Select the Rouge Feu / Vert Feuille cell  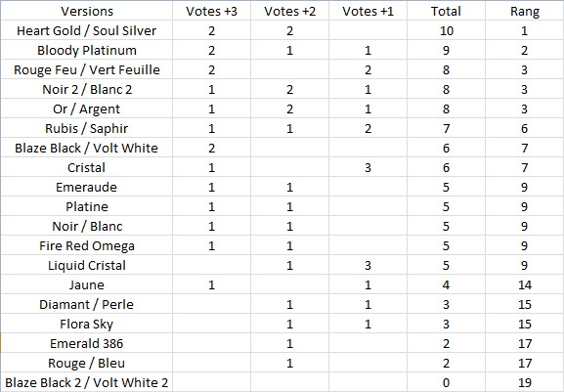click(x=87, y=69)
